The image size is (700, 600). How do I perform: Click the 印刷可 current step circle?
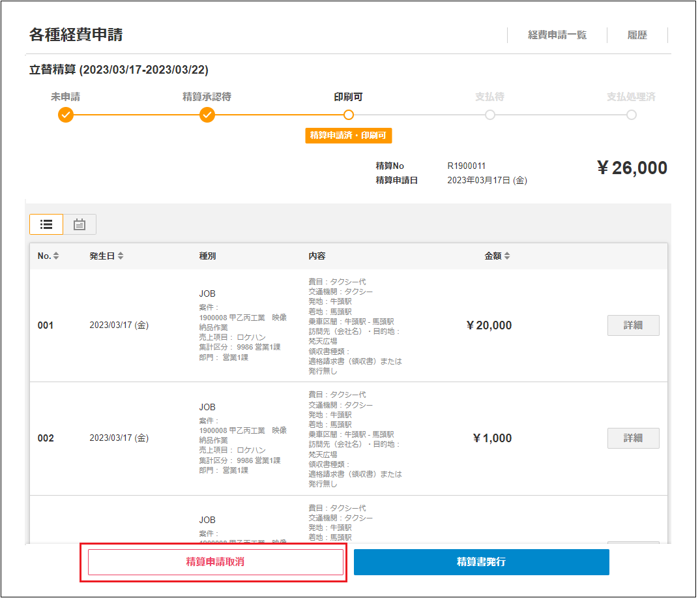(x=349, y=115)
